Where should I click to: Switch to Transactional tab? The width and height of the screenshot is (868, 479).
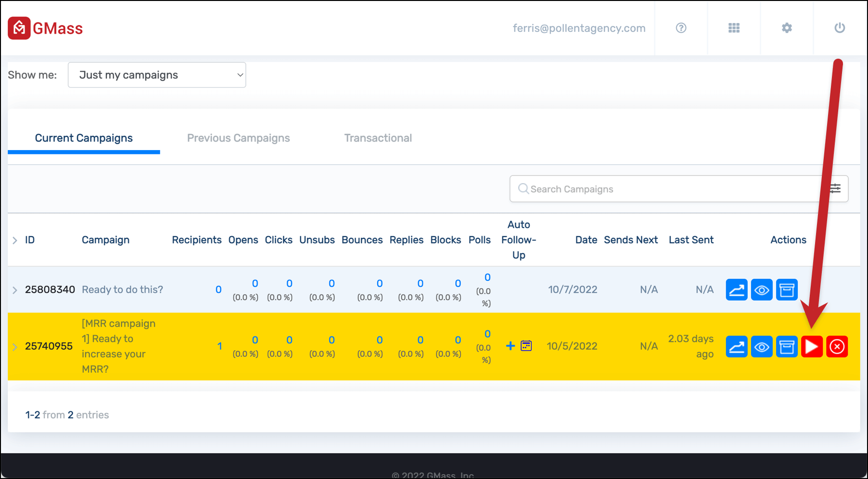(x=378, y=138)
